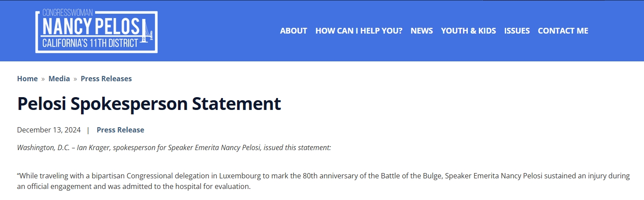Image resolution: width=644 pixels, height=200 pixels.
Task: Open the Press Releases breadcrumb link
Action: click(106, 79)
